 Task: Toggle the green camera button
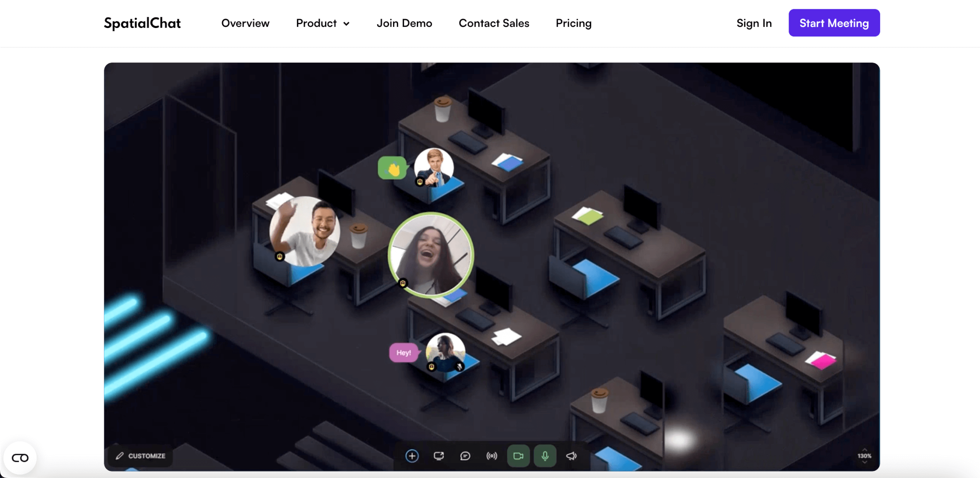tap(518, 456)
